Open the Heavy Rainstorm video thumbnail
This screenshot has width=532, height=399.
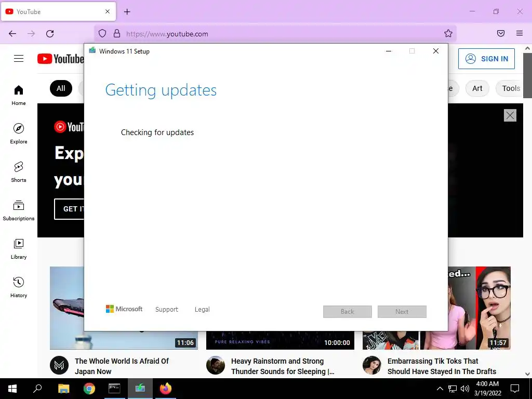280,340
